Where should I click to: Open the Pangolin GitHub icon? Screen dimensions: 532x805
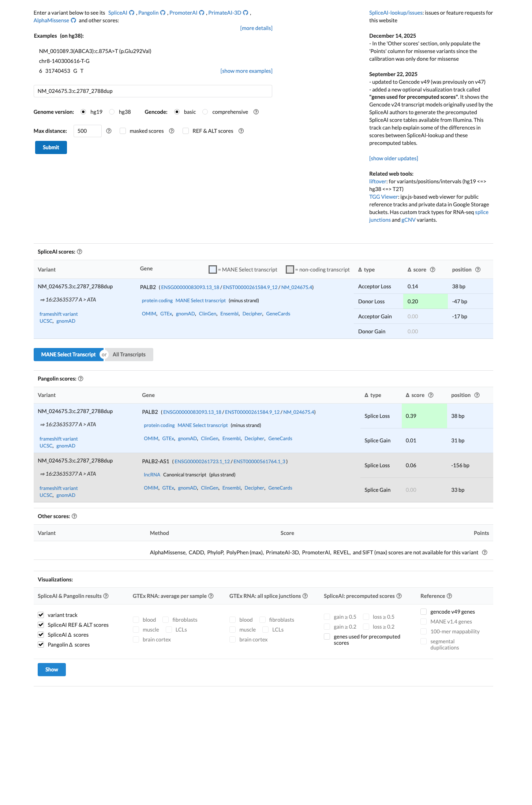click(x=163, y=13)
